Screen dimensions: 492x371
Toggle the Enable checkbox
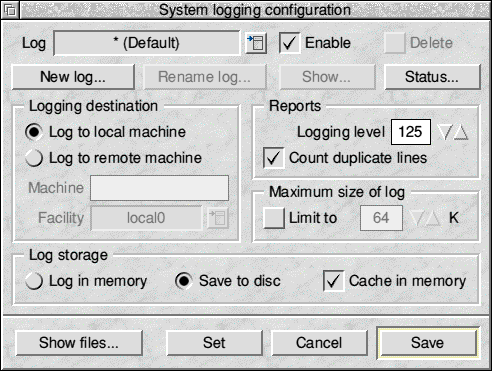tap(289, 43)
